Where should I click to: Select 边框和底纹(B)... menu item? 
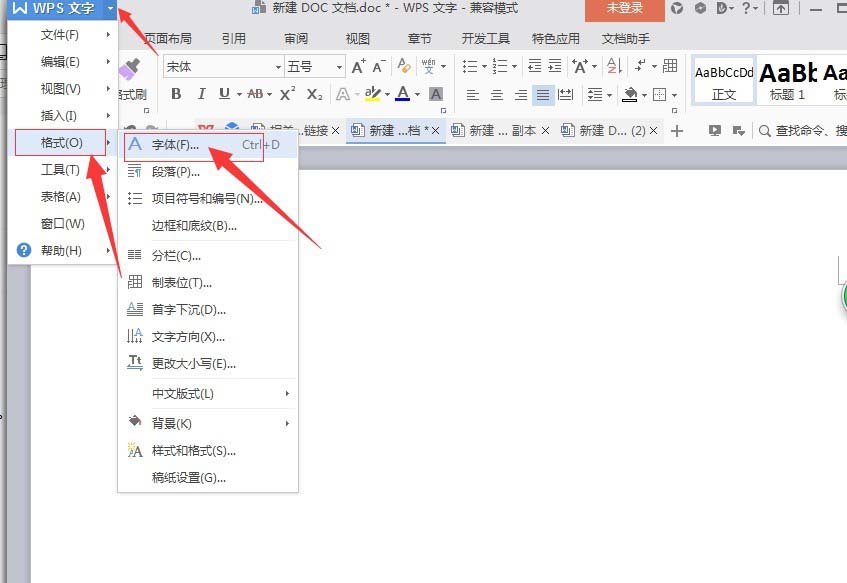(208, 226)
